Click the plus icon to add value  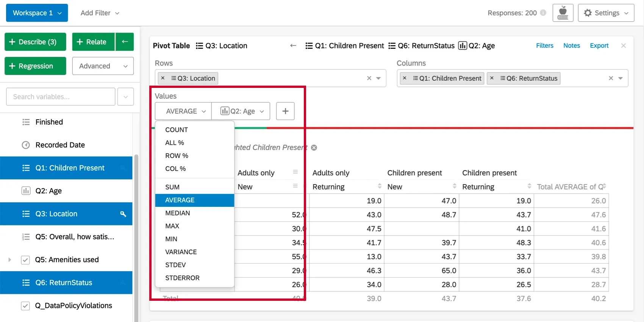pyautogui.click(x=285, y=111)
